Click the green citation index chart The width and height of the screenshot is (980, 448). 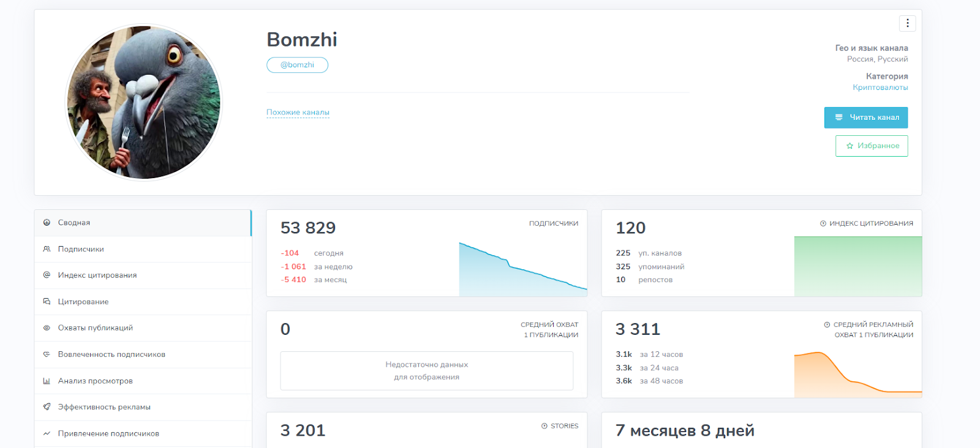point(858,266)
